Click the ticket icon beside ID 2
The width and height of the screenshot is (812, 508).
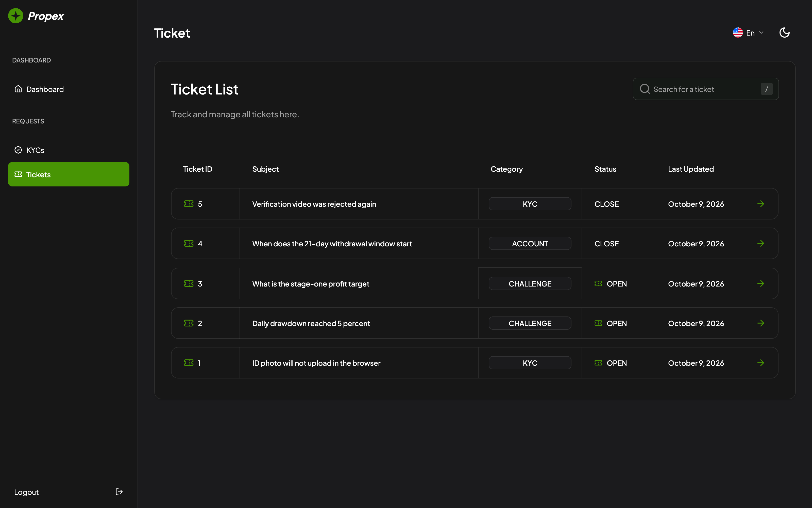[x=189, y=323]
